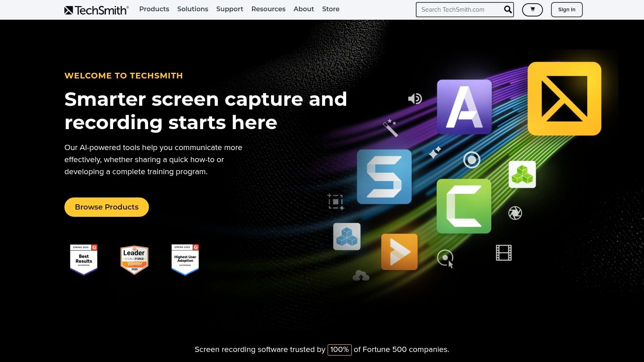Viewport: 644px width, 362px height.
Task: Click the Sign In button
Action: (x=567, y=9)
